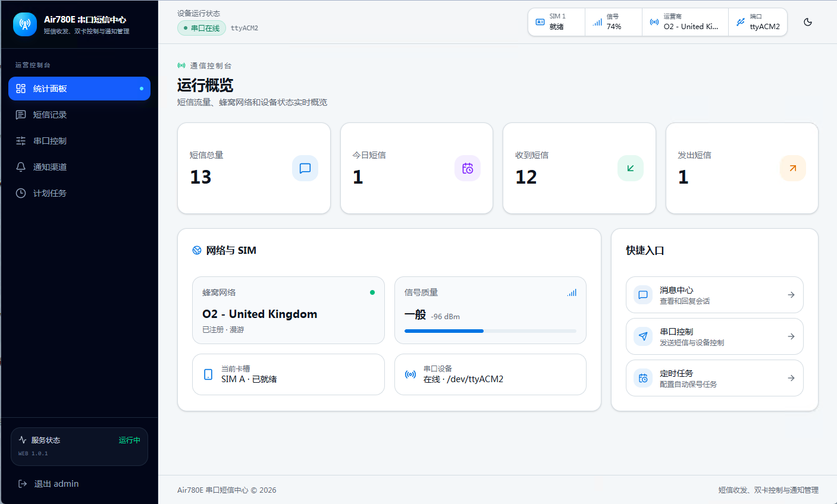Click the 消息中心 chat icon
Screen dimensions: 837x504
643,295
